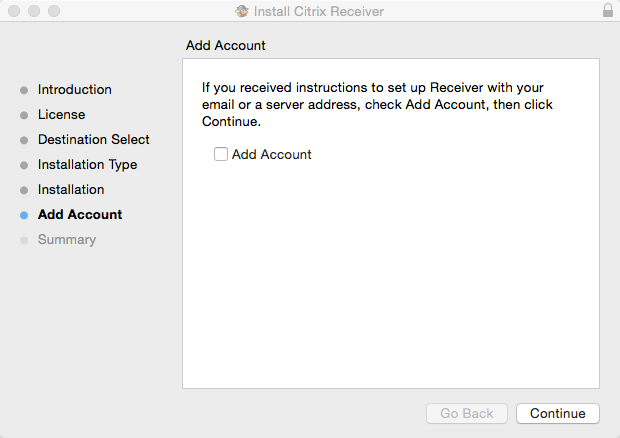Click the Add Account heading above panel

(x=225, y=45)
